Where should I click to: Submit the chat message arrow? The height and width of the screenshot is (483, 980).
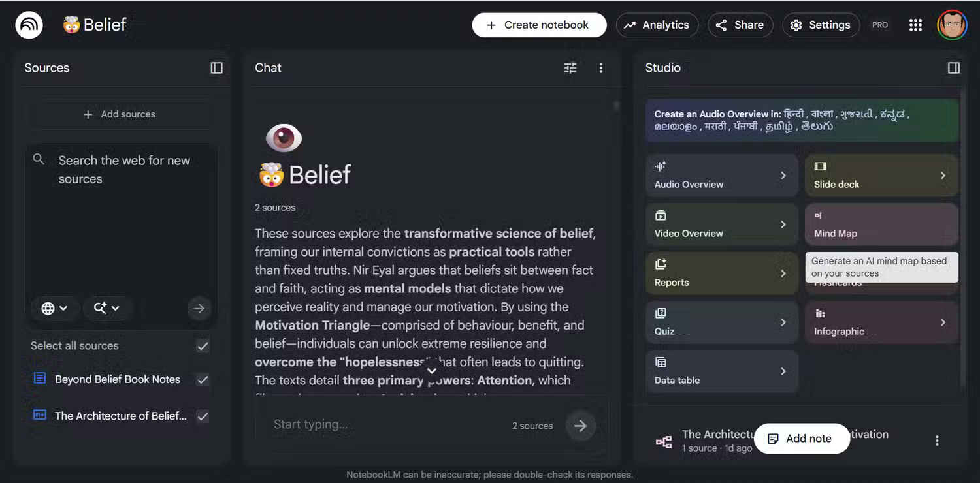[x=580, y=426]
